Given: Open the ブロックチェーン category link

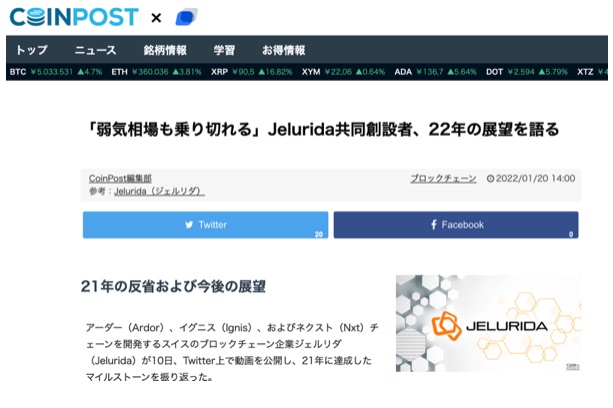Looking at the screenshot, I should 443,178.
